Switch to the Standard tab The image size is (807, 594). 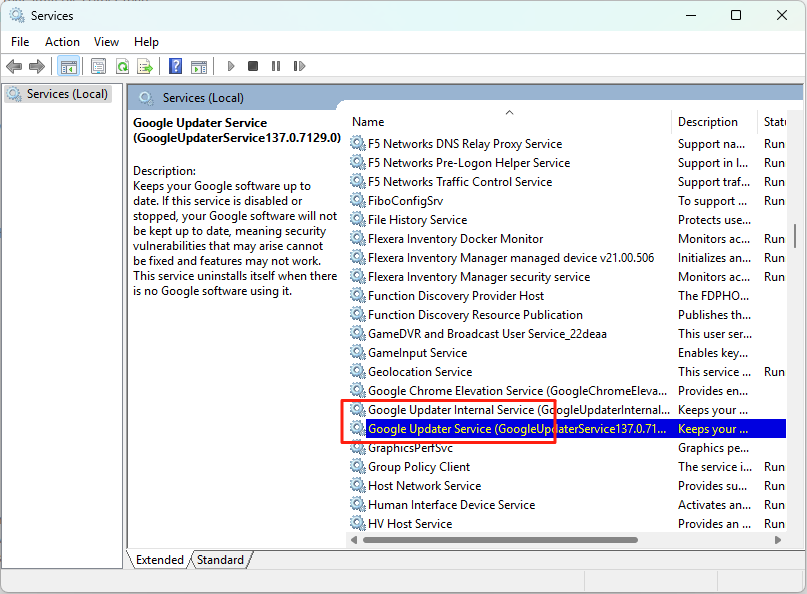[220, 560]
